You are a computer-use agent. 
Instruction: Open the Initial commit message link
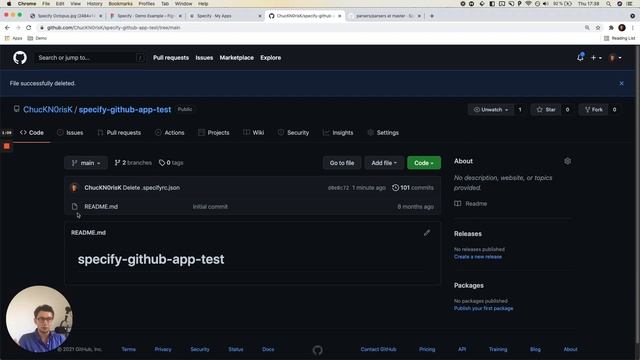[x=210, y=207]
